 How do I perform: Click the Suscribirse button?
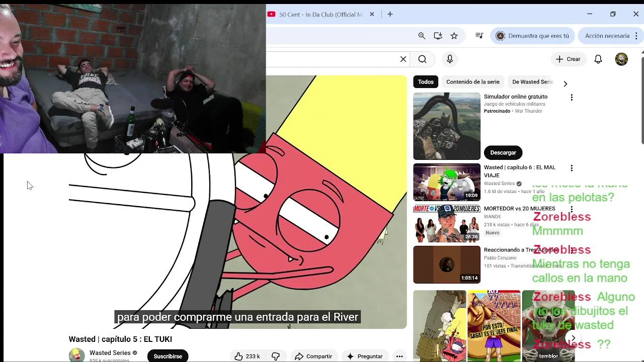pos(168,356)
